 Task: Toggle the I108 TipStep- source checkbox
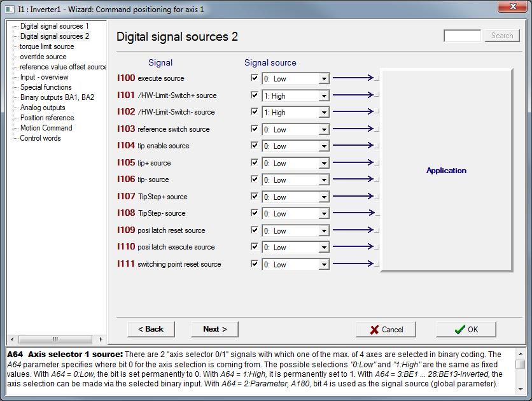click(254, 213)
